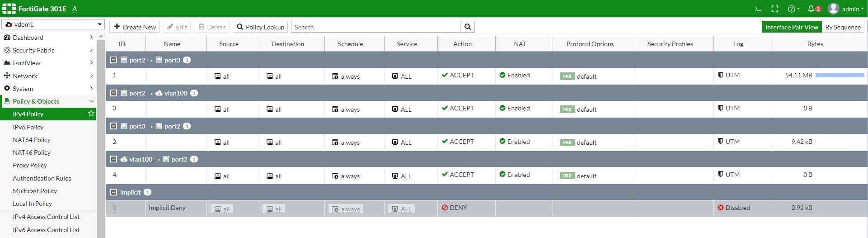Click the IPv4 Policy favorite star
This screenshot has width=868, height=238.
(91, 114)
